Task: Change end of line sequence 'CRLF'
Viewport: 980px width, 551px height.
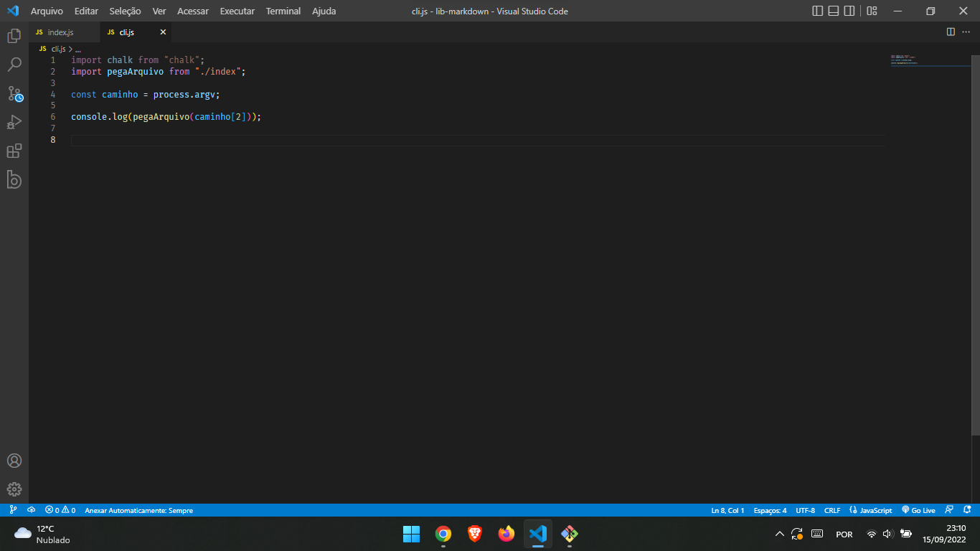Action: coord(832,510)
